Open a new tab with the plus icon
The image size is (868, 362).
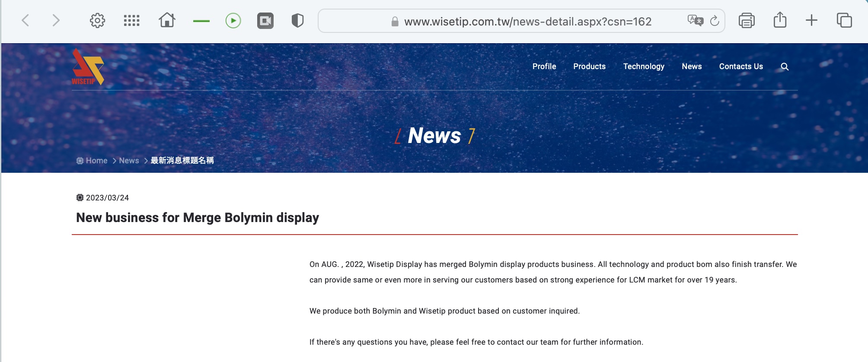tap(811, 20)
